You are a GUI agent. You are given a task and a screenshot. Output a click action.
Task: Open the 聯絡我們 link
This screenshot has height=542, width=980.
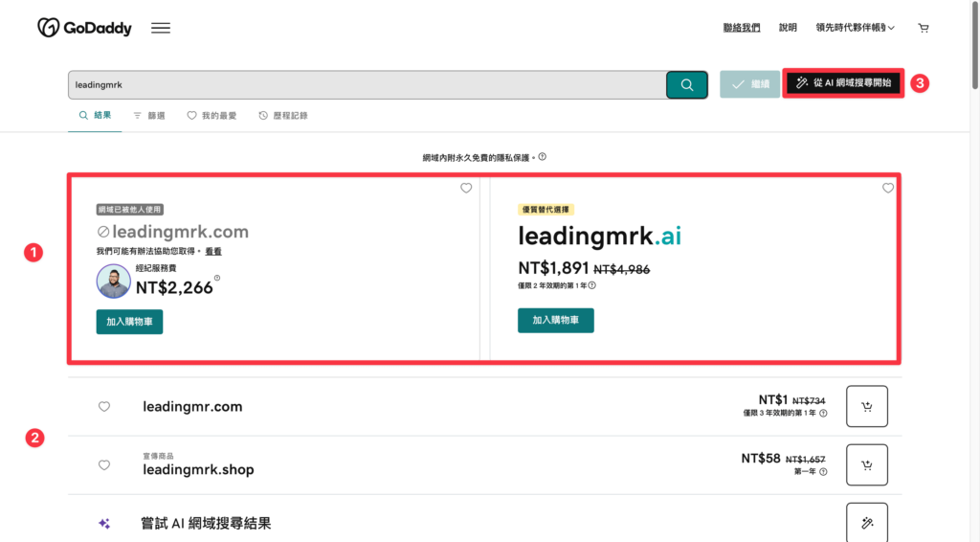[742, 28]
